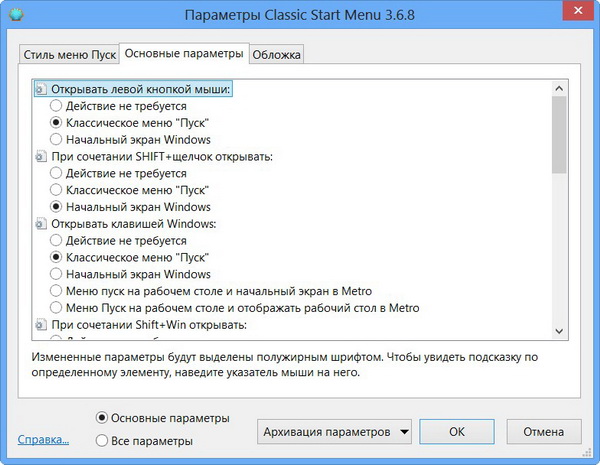
Task: Enable the 'Все параметры' radio option
Action: tap(102, 440)
